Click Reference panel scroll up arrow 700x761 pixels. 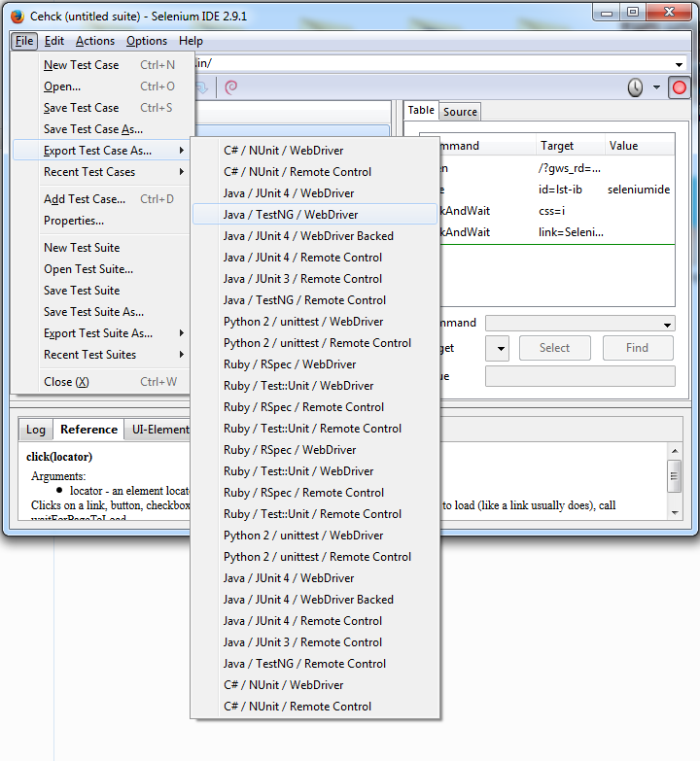(675, 451)
